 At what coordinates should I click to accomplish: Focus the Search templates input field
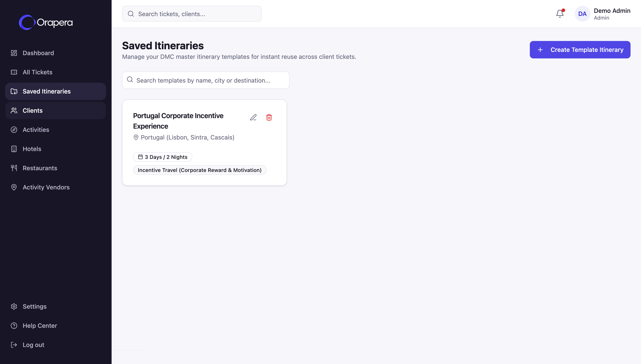point(206,80)
